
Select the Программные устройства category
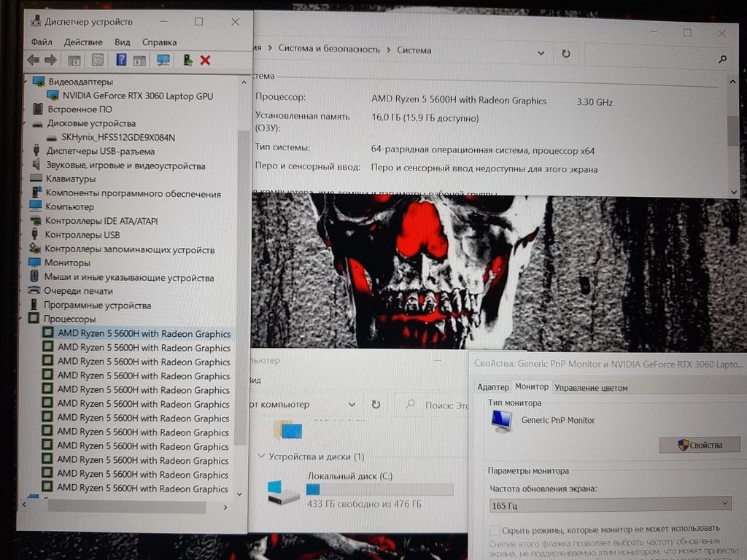tap(98, 306)
